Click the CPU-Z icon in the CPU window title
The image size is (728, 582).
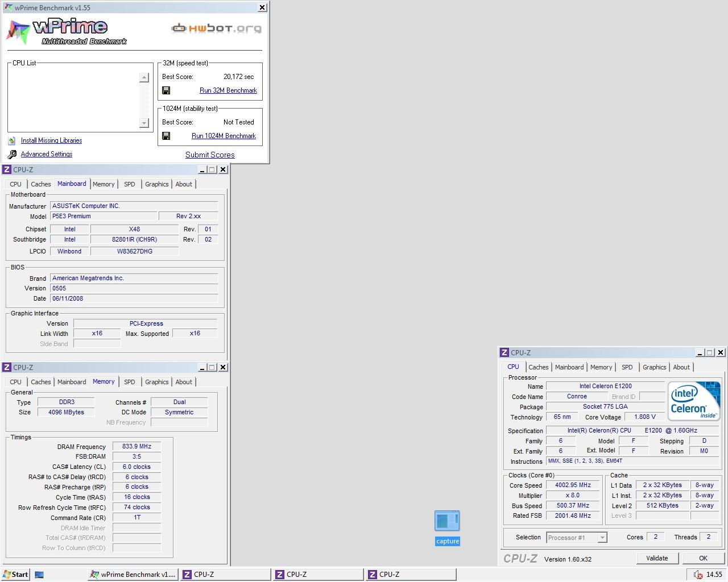tap(504, 352)
